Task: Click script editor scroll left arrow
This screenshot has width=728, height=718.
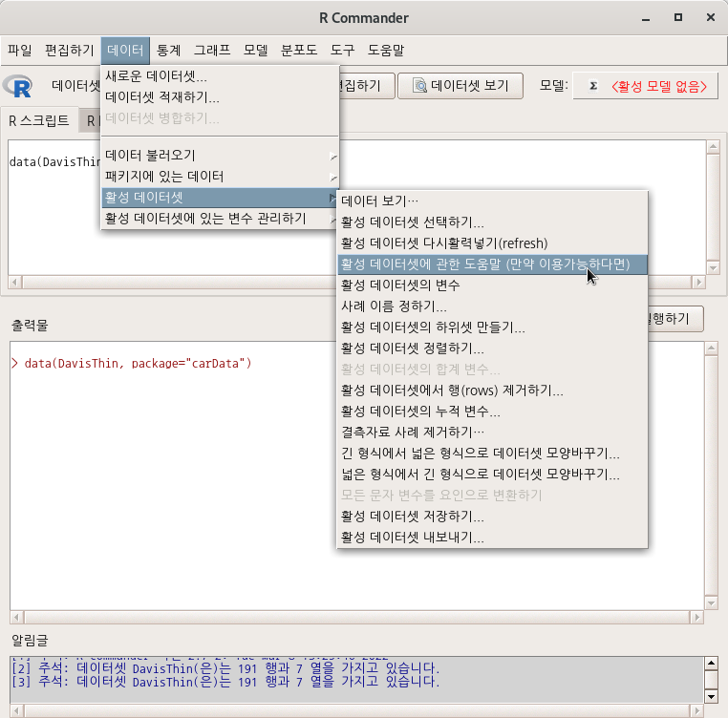Action: 15,283
